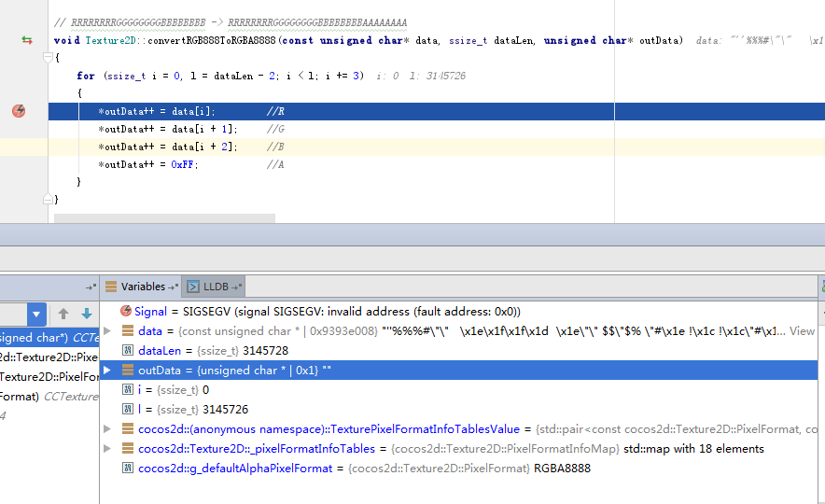Click the LLDB console icon

coord(193,287)
